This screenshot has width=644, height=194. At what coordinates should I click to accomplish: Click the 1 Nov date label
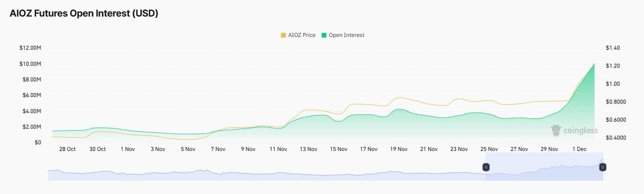(x=128, y=149)
